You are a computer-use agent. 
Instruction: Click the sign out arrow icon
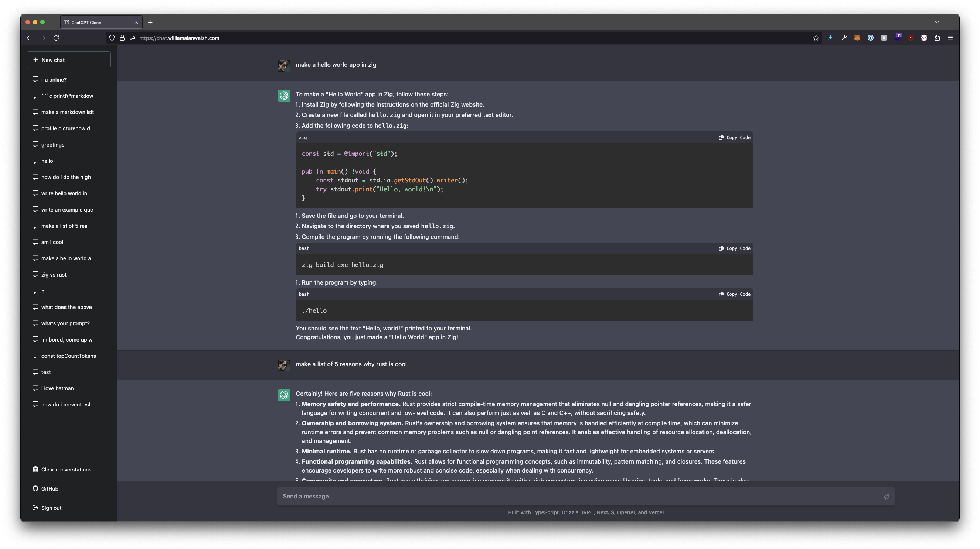(35, 508)
